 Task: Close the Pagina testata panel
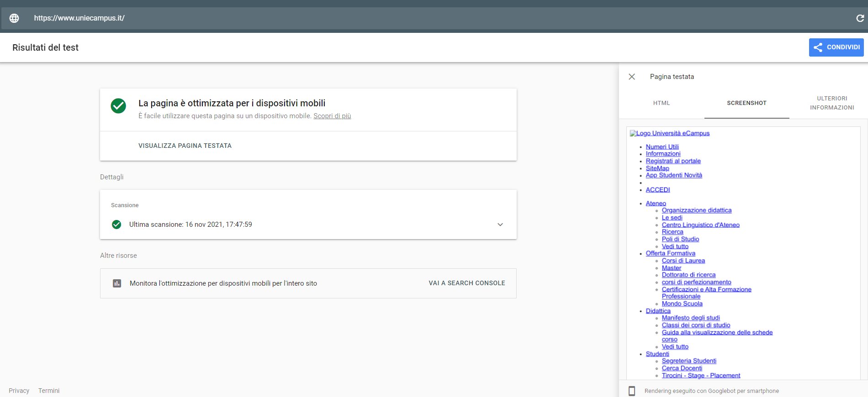(x=632, y=77)
